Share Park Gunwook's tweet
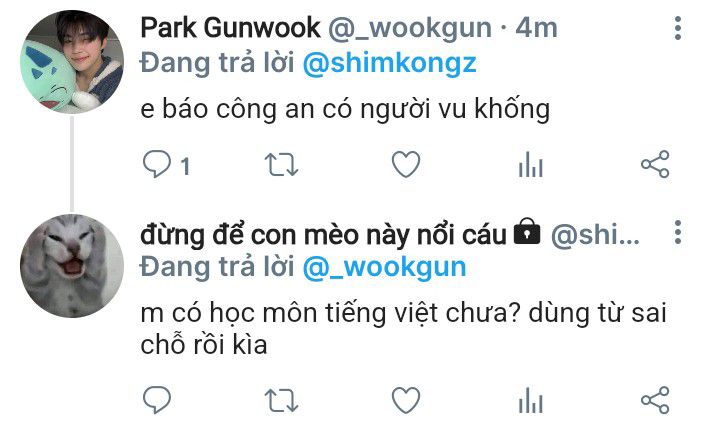 tap(655, 164)
